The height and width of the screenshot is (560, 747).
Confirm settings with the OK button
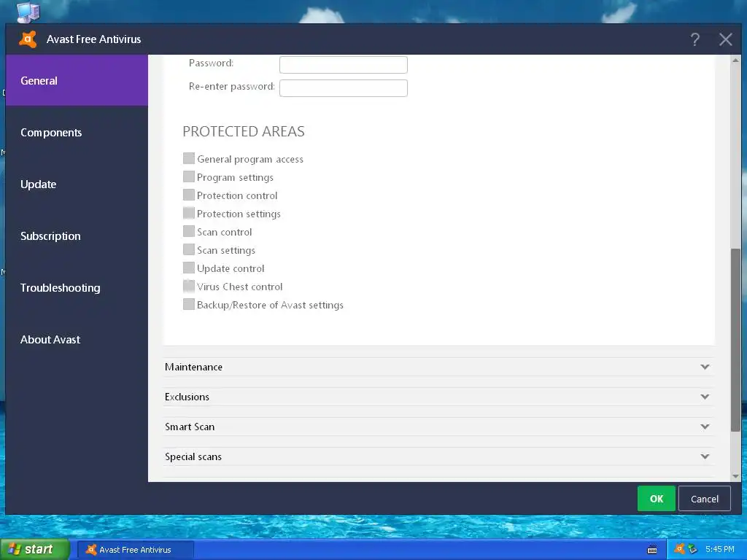pos(656,499)
